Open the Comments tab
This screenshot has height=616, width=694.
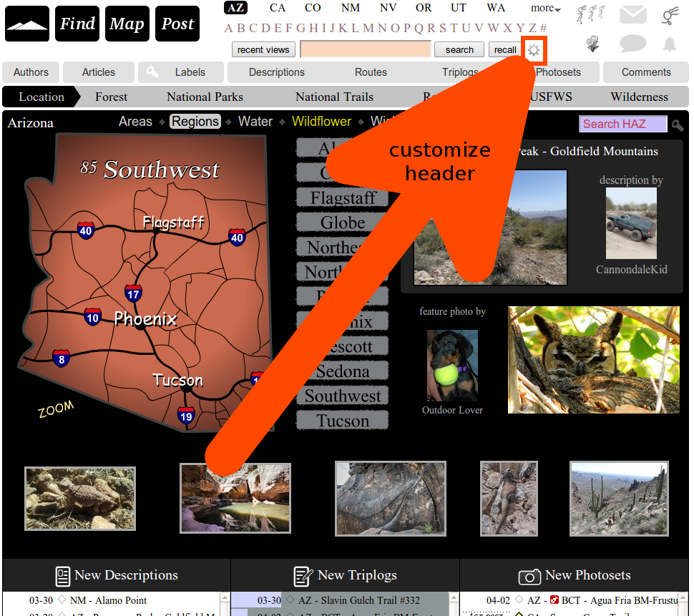point(645,72)
